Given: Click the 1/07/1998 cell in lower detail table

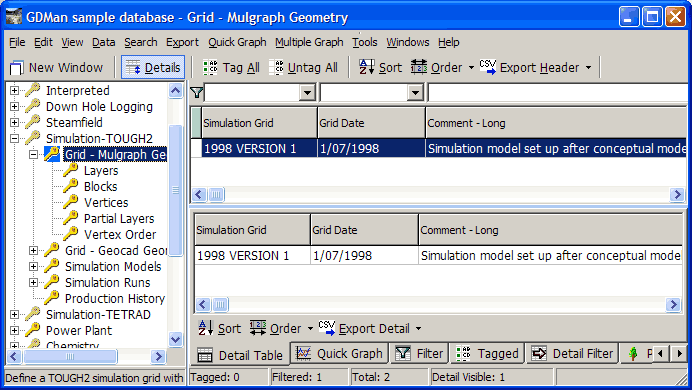Looking at the screenshot, I should (365, 255).
